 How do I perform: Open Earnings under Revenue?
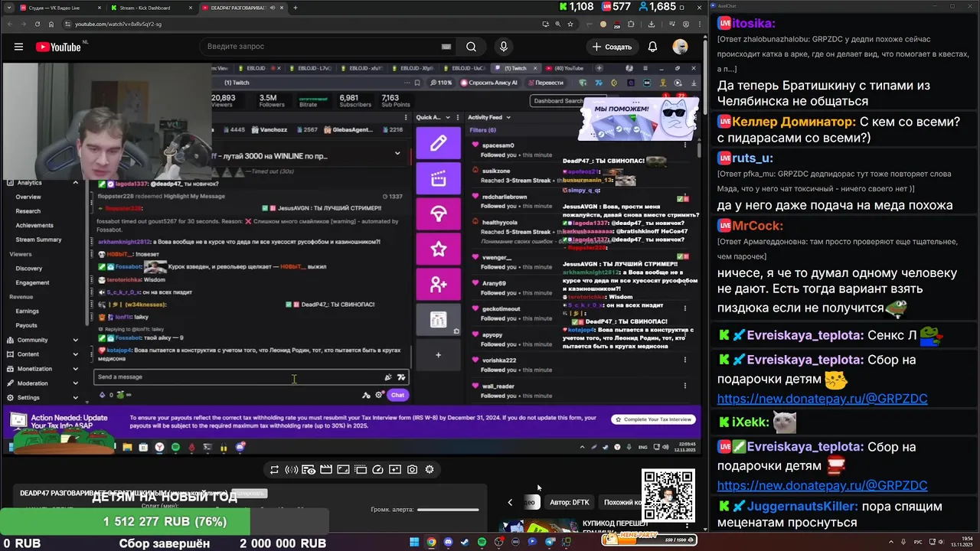click(28, 311)
